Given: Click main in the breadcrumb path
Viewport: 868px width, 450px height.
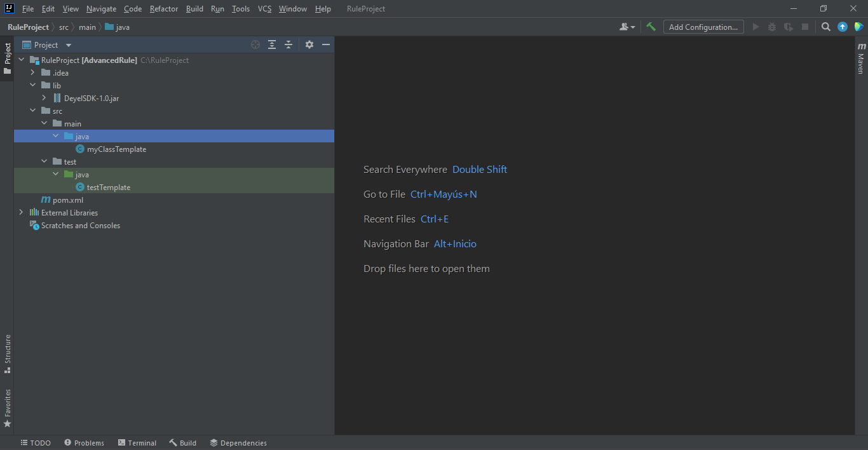Looking at the screenshot, I should tap(87, 27).
